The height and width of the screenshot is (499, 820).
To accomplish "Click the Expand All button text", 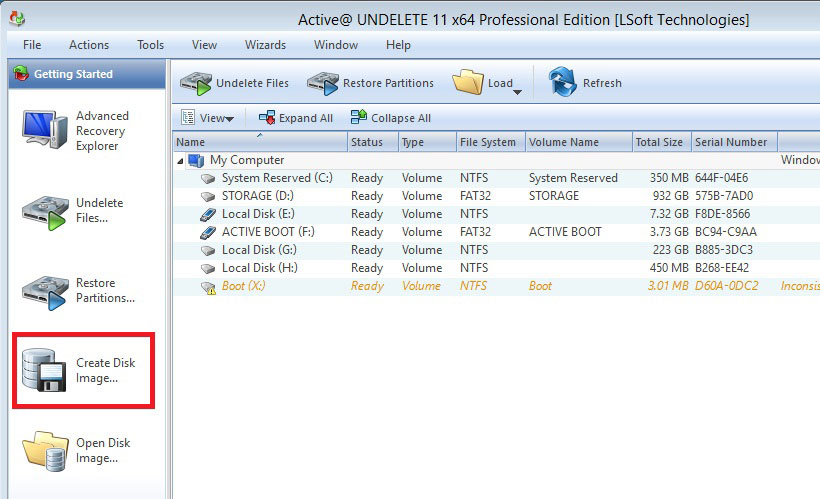I will click(x=306, y=118).
